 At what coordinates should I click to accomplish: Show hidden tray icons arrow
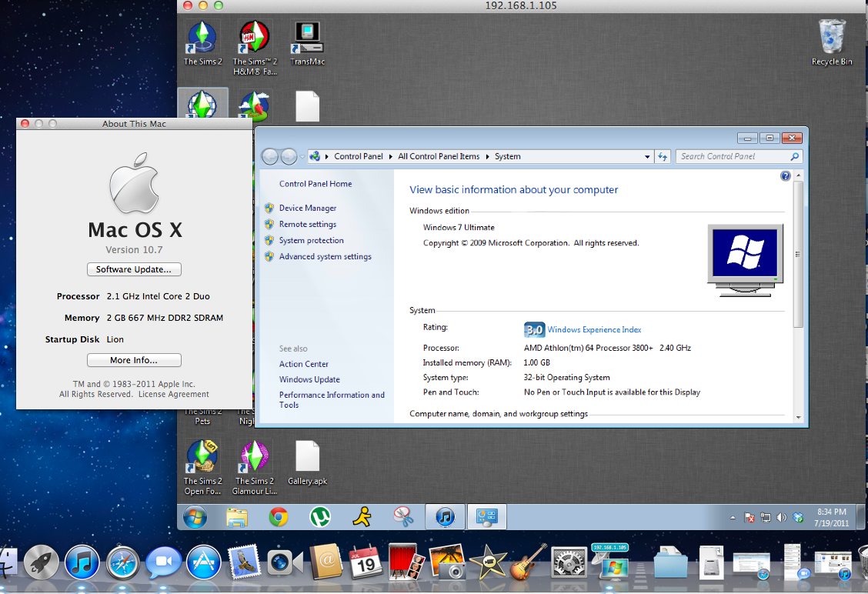tap(733, 518)
